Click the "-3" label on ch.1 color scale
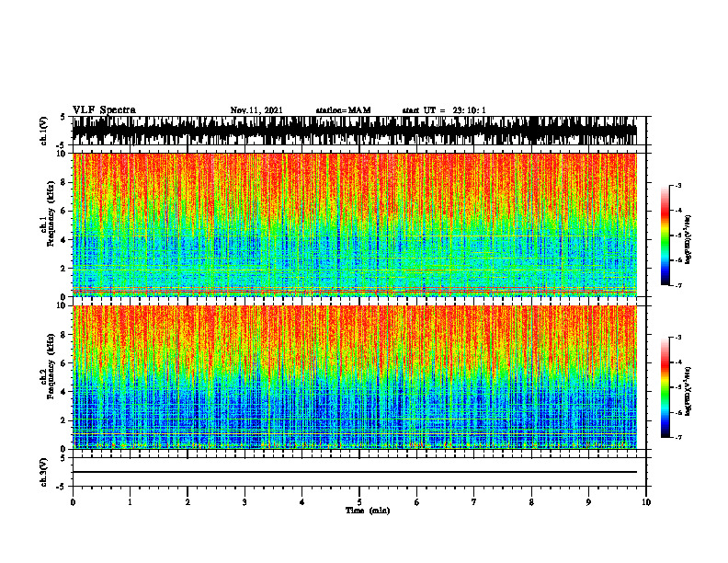The height and width of the screenshot is (563, 728). coord(678,186)
